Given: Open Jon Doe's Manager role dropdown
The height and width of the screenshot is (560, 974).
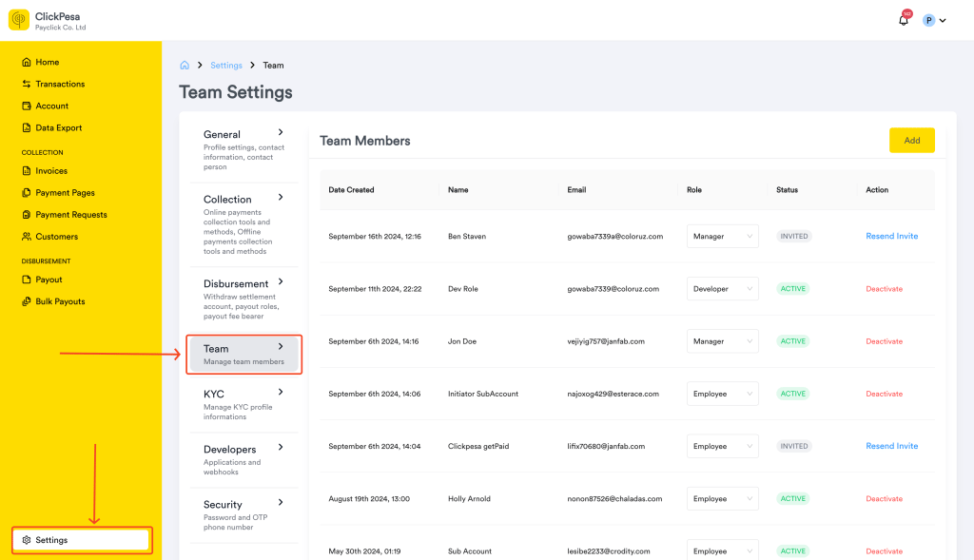Looking at the screenshot, I should point(723,341).
